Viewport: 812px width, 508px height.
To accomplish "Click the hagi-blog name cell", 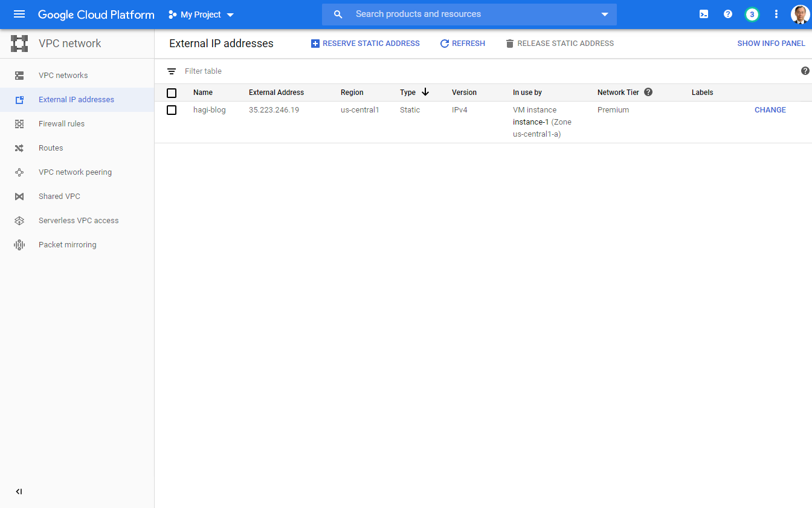I will coord(210,110).
